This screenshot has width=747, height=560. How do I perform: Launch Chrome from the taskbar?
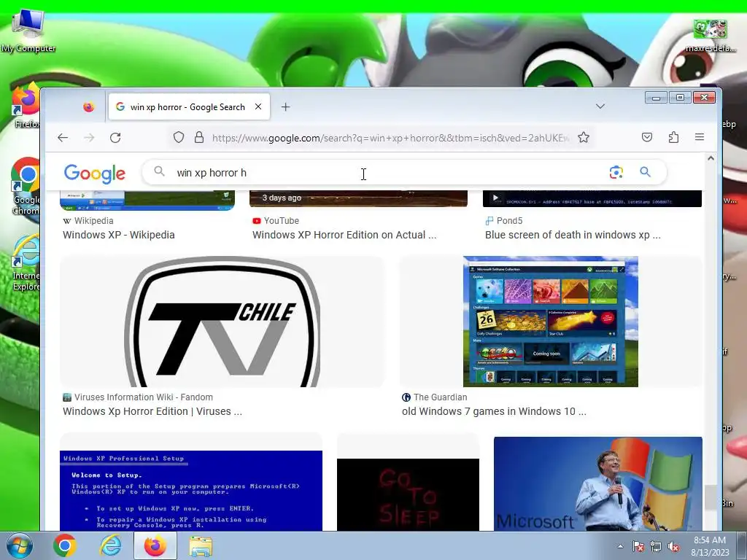click(x=65, y=545)
